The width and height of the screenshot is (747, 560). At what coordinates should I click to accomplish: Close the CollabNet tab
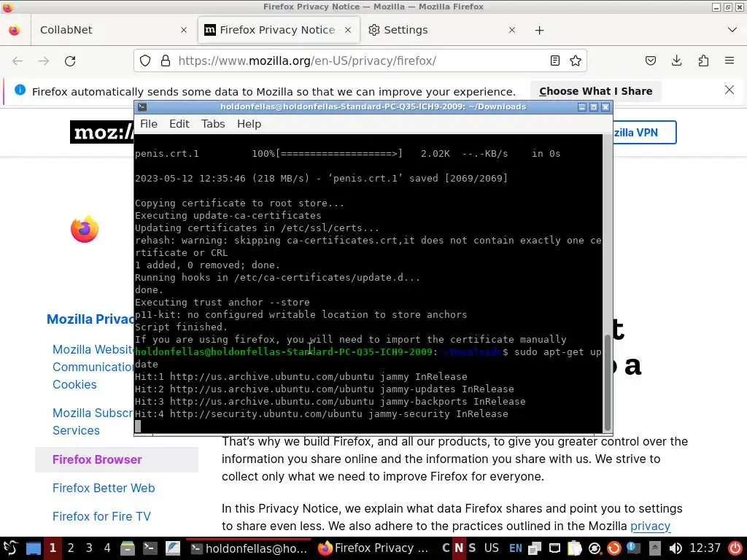184,30
